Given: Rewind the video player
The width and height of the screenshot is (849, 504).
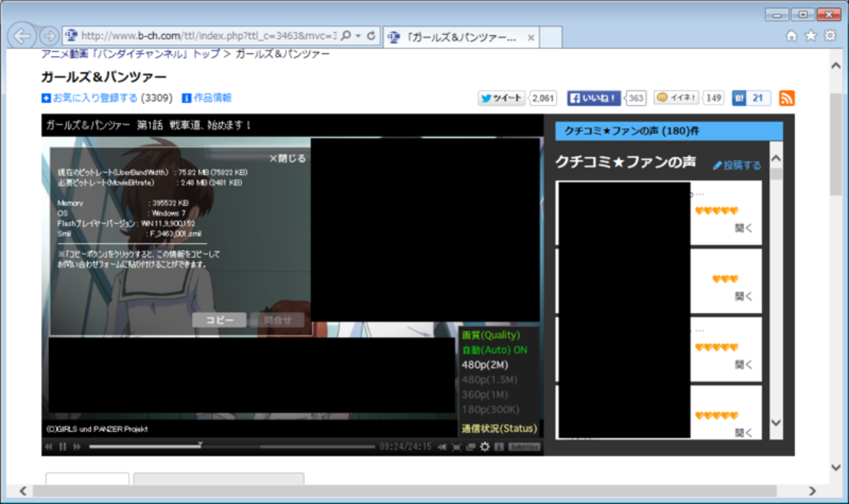Looking at the screenshot, I should 48,447.
